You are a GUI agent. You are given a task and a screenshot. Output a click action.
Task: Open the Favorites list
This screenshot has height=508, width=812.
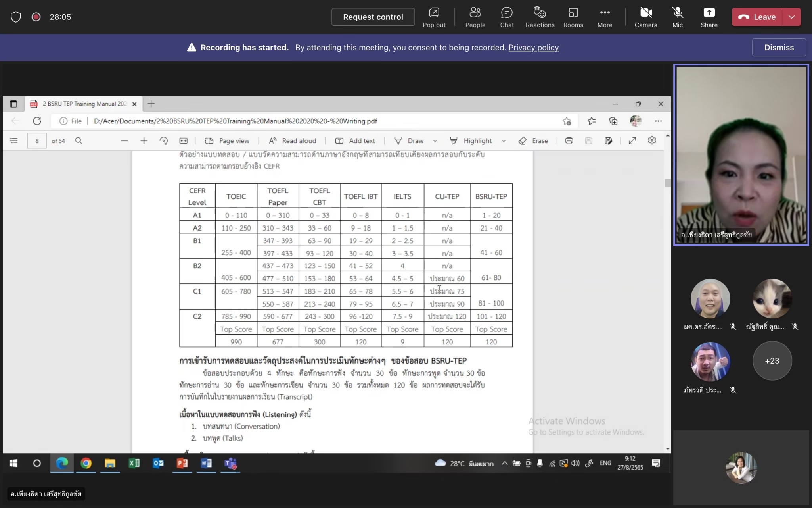592,121
